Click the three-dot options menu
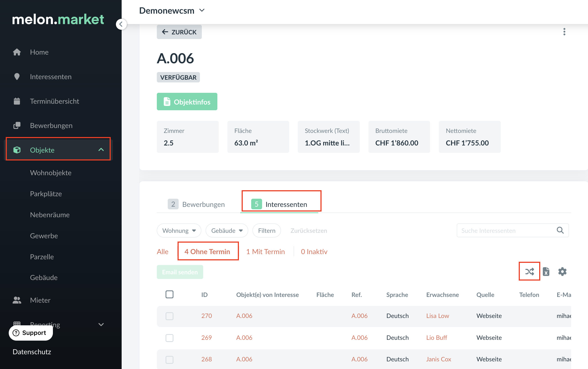This screenshot has height=369, width=588. point(564,32)
